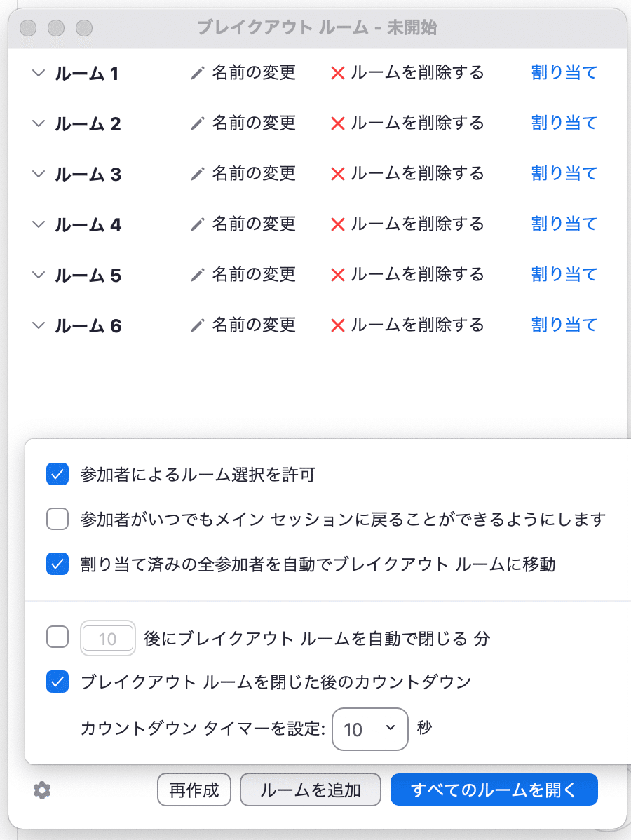Uncheck ブレイクアウト ルームを閉じた後のカウントダウン checkbox

(57, 682)
